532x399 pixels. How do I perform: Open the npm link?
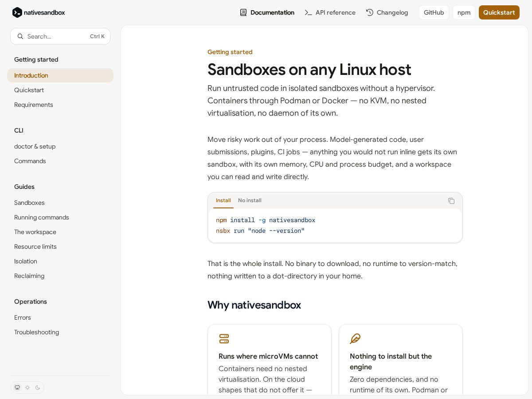[x=464, y=12]
